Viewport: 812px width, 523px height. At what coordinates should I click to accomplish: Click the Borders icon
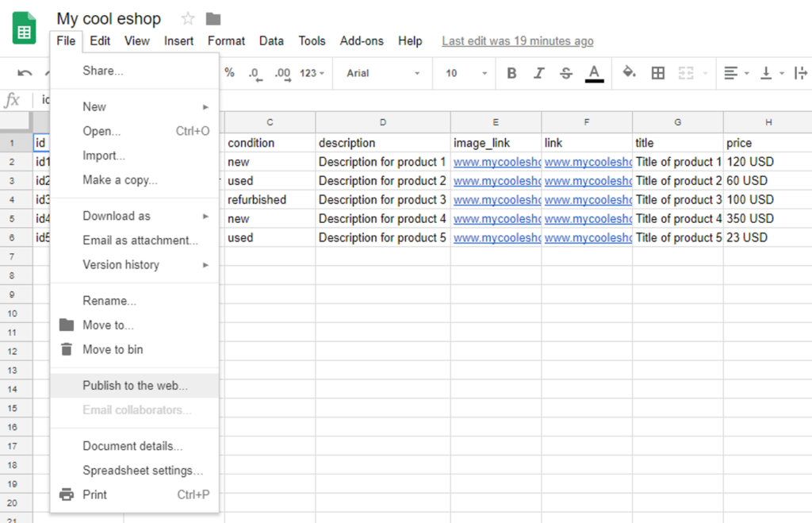point(657,73)
